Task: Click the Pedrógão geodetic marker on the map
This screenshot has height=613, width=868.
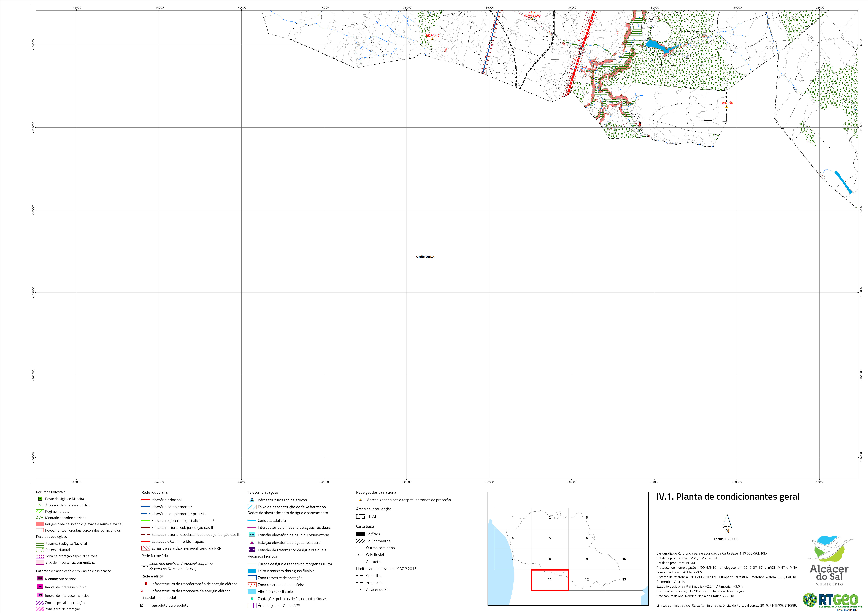Action: click(432, 39)
